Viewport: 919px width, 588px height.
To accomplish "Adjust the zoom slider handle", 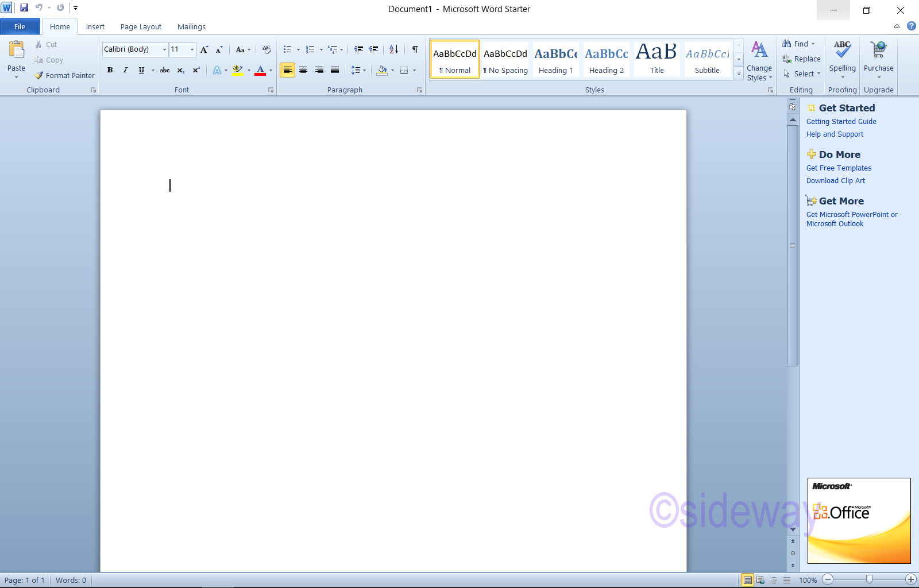I will 869,579.
